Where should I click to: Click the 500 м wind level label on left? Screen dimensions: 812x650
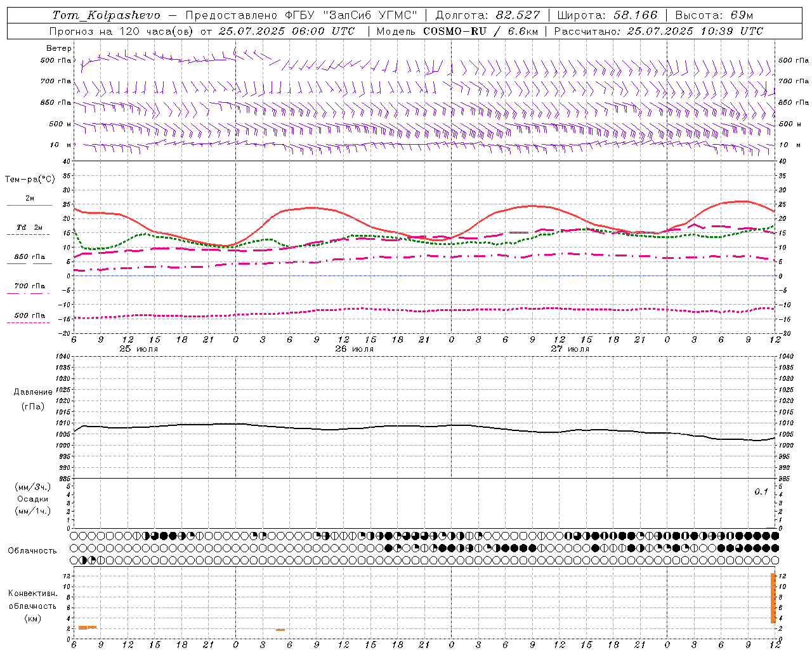click(x=60, y=124)
